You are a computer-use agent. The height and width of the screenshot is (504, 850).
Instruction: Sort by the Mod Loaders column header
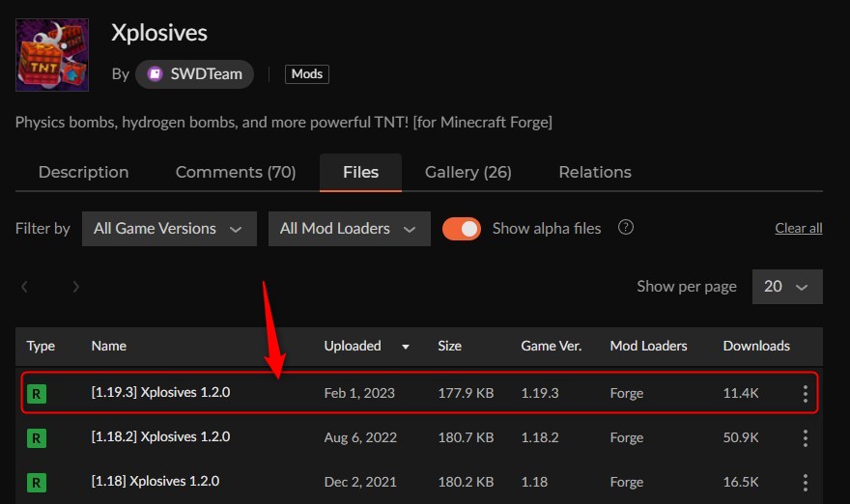pyautogui.click(x=648, y=346)
